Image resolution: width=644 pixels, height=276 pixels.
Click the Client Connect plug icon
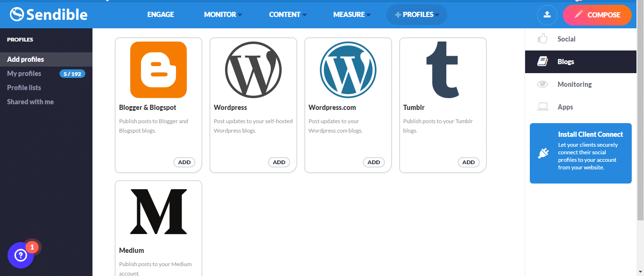[544, 153]
